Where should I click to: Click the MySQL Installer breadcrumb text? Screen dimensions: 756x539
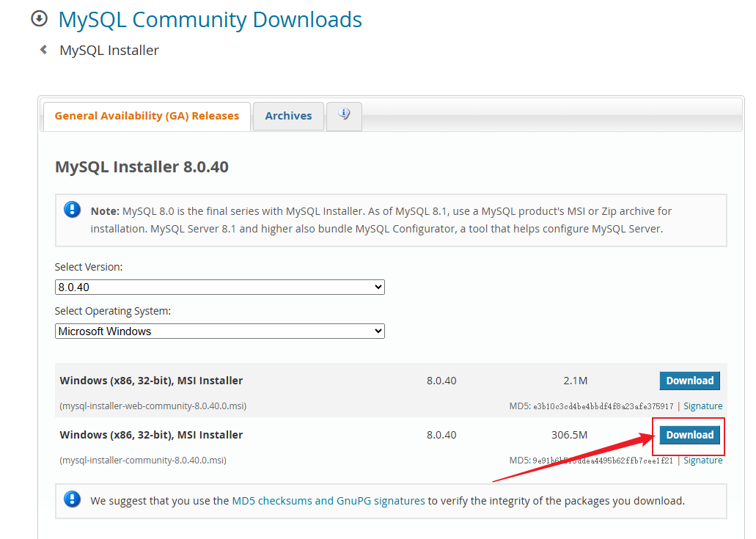(109, 50)
